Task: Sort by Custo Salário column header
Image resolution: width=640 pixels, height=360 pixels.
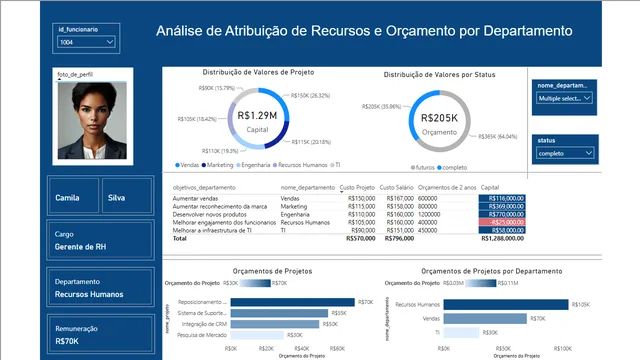Action: 396,187
